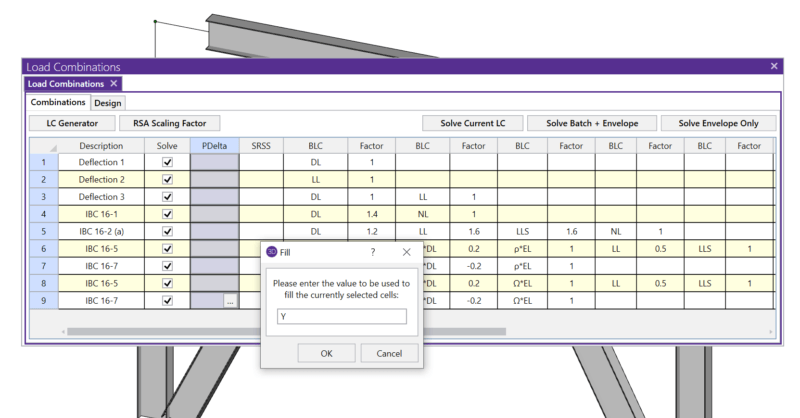Confirm the Fill dialog with OK
This screenshot has width=800, height=418.
326,353
